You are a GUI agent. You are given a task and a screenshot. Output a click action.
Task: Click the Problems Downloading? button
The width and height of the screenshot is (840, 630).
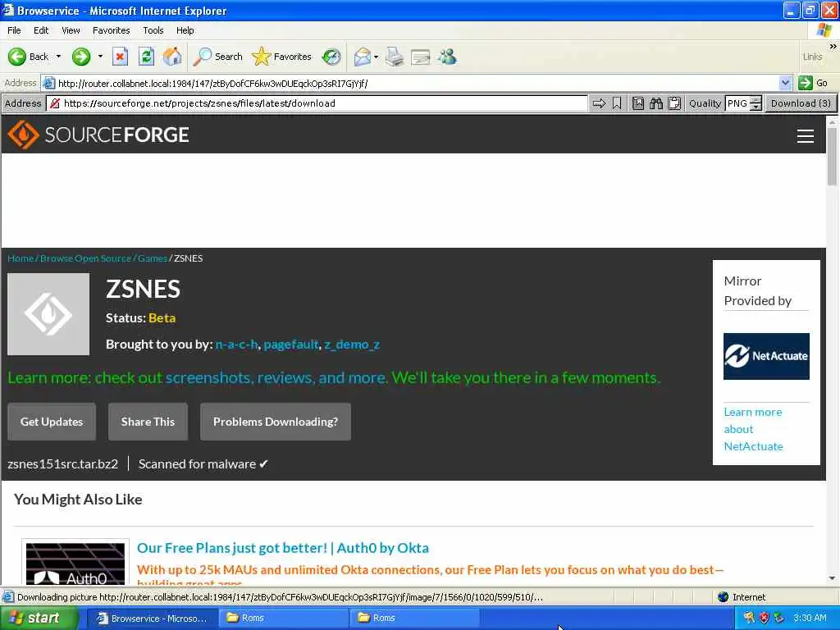point(276,422)
